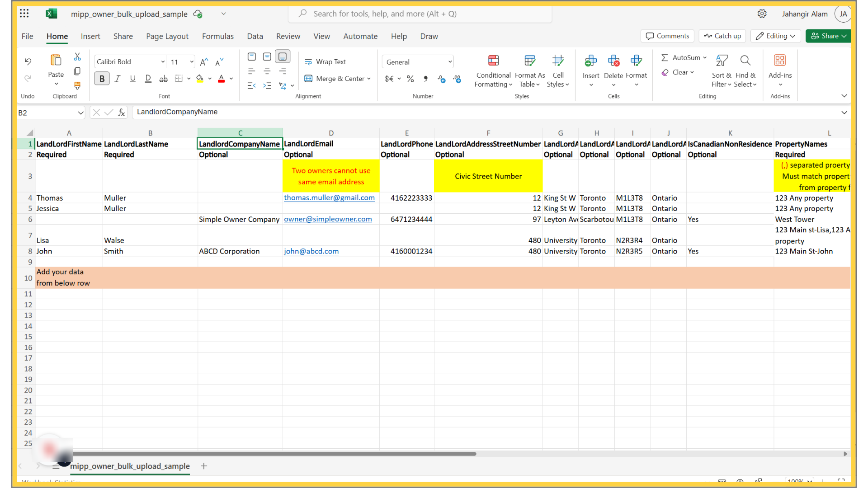Apply strikethrough formatting
This screenshot has width=868, height=488.
(x=164, y=79)
